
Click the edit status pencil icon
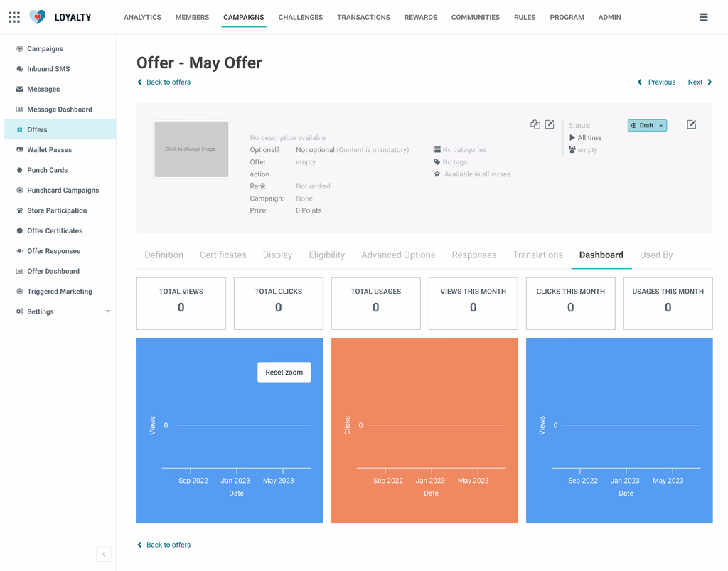691,124
